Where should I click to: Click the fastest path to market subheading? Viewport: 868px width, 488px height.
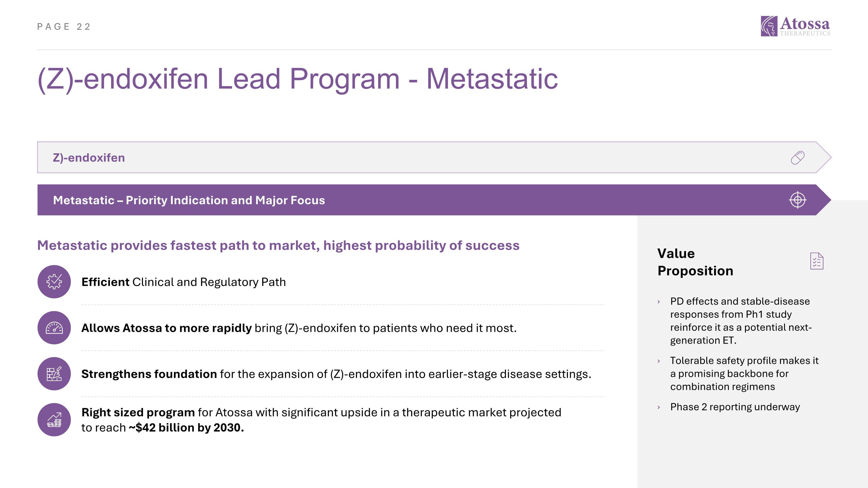point(278,246)
